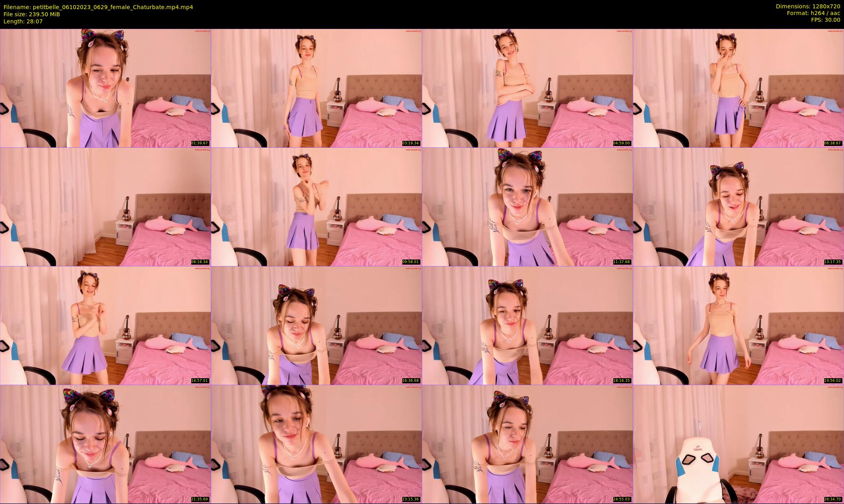
Task: Open the frame timestamped 09:58.01
Action: (316, 207)
